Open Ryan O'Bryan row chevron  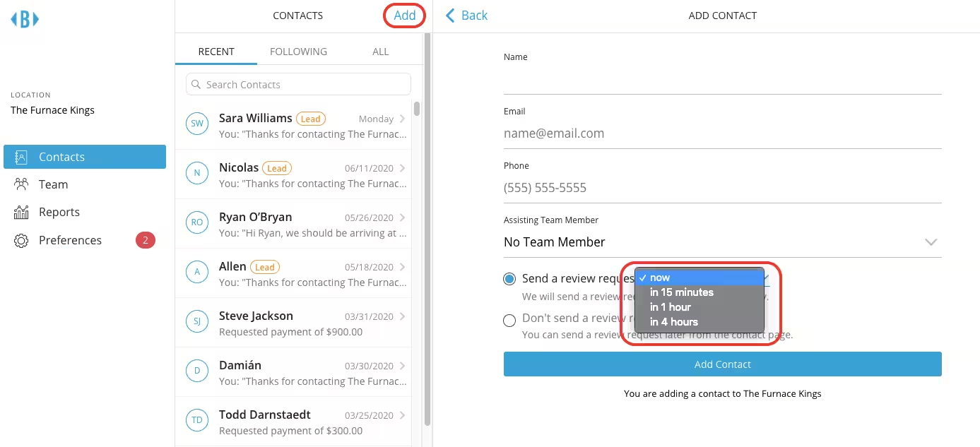click(403, 217)
